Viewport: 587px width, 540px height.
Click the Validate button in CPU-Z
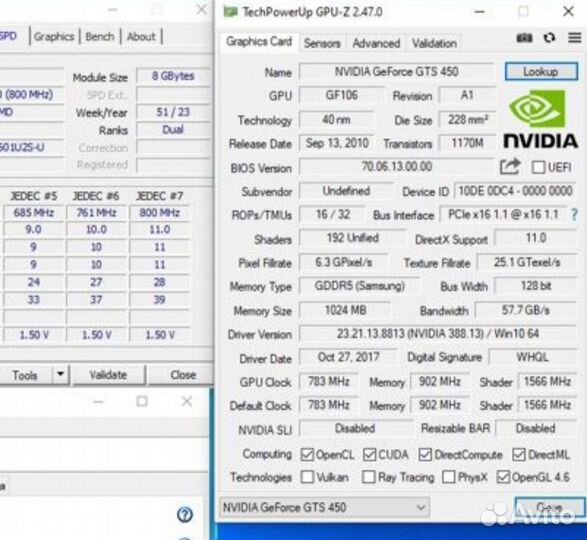[108, 375]
